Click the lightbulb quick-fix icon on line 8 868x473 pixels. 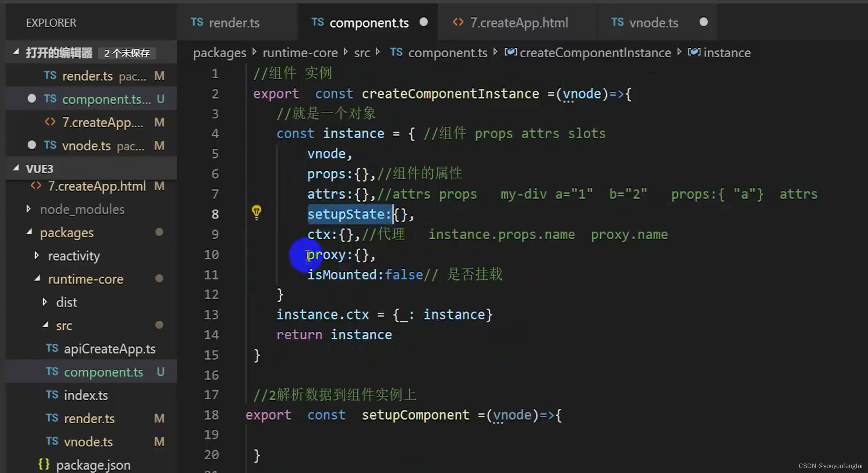(256, 212)
